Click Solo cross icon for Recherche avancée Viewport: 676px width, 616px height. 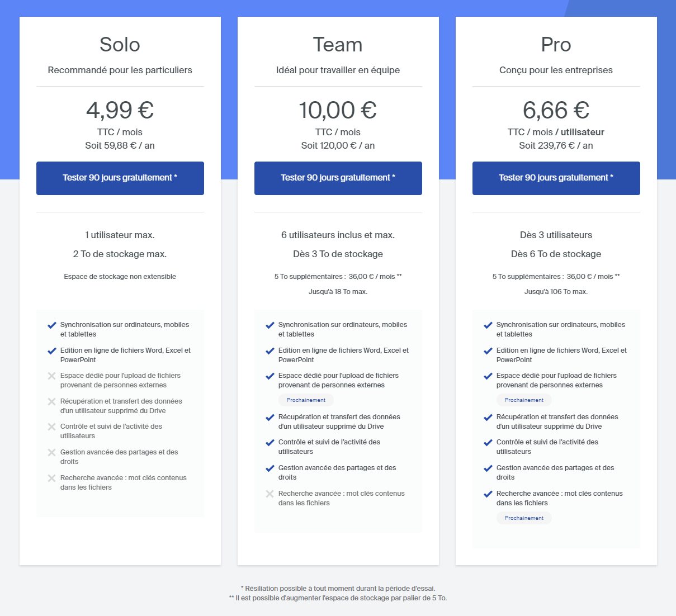coord(52,478)
